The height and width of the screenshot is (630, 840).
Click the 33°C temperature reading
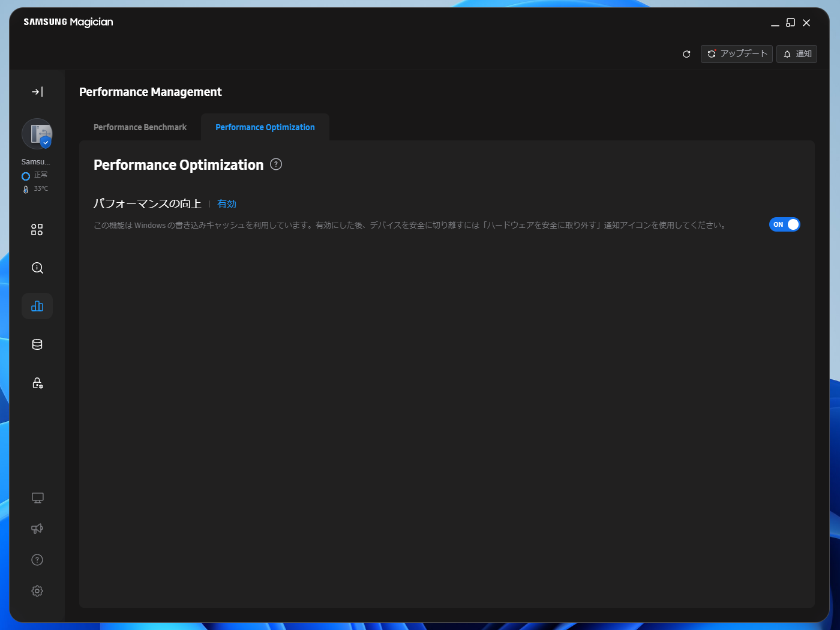pos(41,188)
